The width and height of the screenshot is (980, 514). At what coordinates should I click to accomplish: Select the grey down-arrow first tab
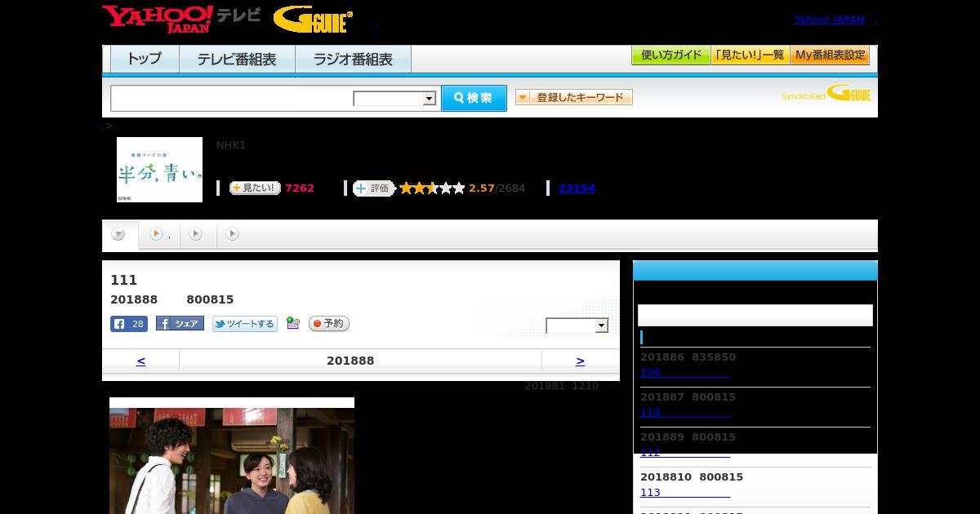click(x=119, y=235)
